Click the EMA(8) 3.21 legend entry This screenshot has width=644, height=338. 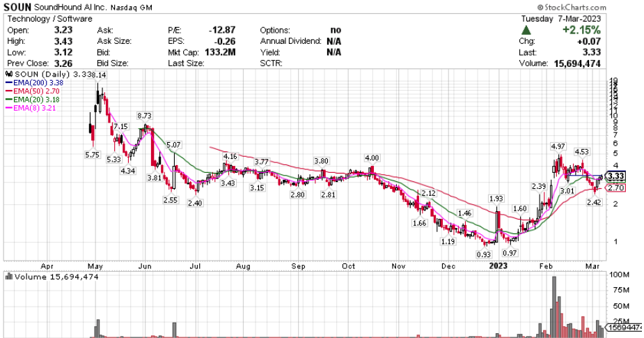click(31, 108)
